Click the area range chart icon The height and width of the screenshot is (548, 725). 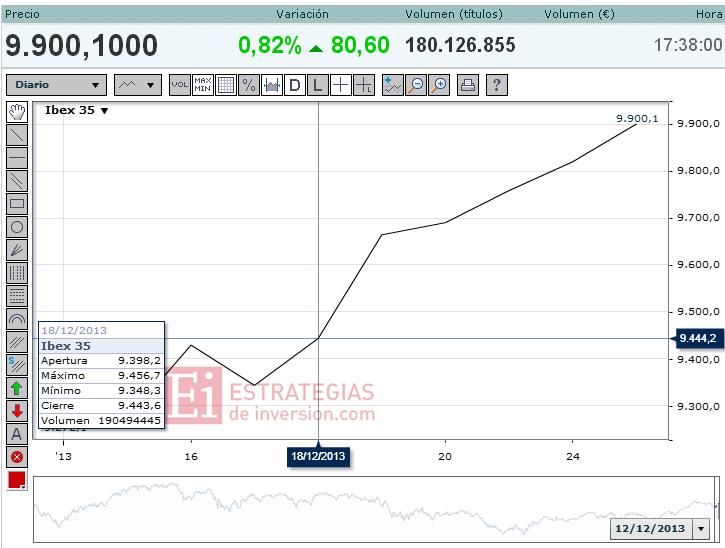pyautogui.click(x=272, y=85)
